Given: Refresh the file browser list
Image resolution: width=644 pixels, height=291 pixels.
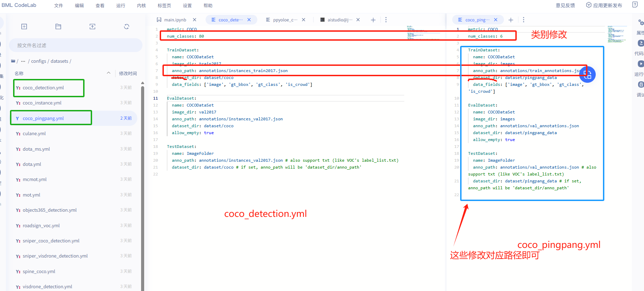Looking at the screenshot, I should pyautogui.click(x=127, y=27).
